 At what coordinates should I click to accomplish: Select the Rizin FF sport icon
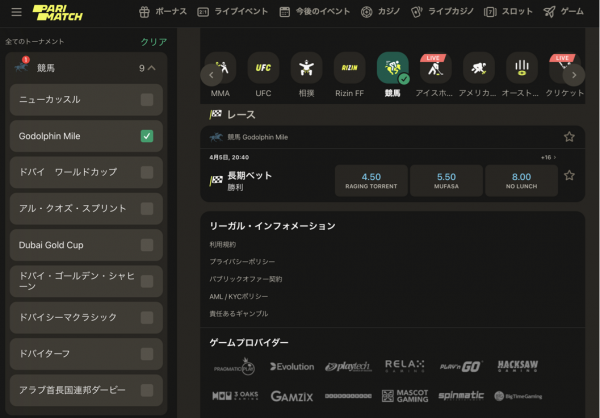click(349, 68)
